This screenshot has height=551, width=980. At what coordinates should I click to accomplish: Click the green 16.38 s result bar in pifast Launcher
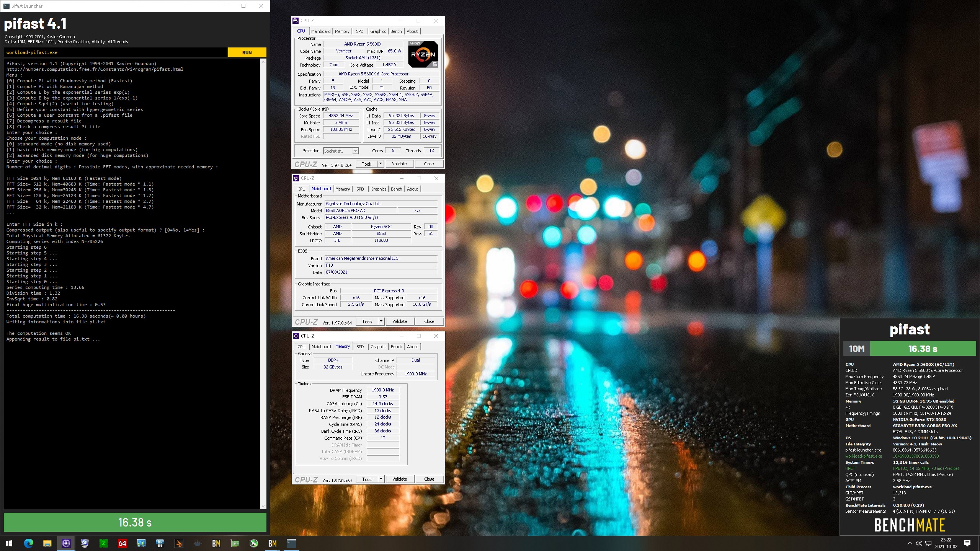pyautogui.click(x=135, y=522)
